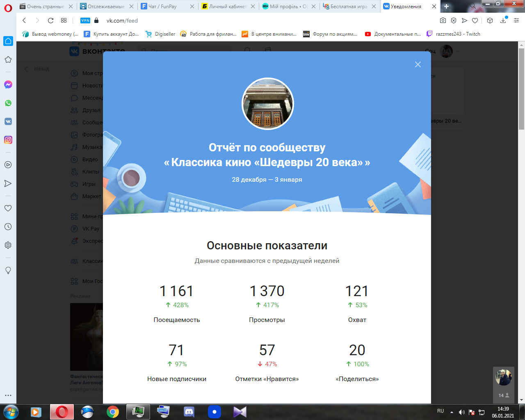Open the downloads icon
525x420 pixels.
(x=503, y=21)
